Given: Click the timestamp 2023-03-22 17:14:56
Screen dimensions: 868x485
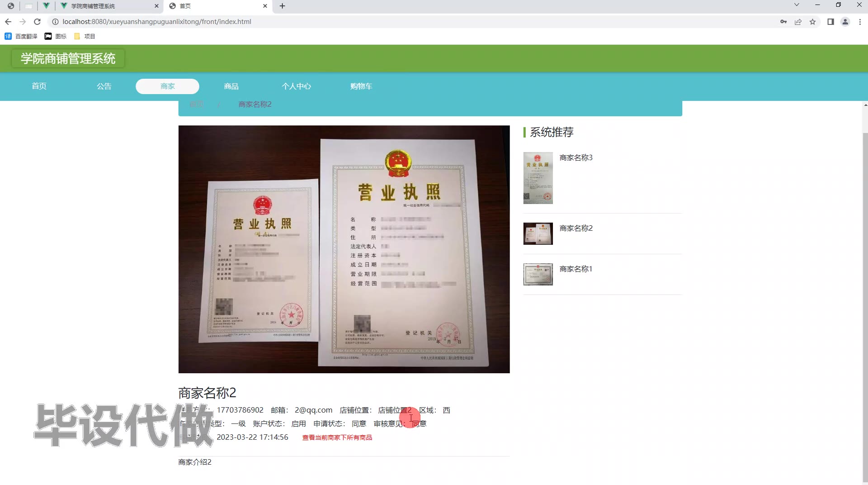Looking at the screenshot, I should tap(252, 437).
